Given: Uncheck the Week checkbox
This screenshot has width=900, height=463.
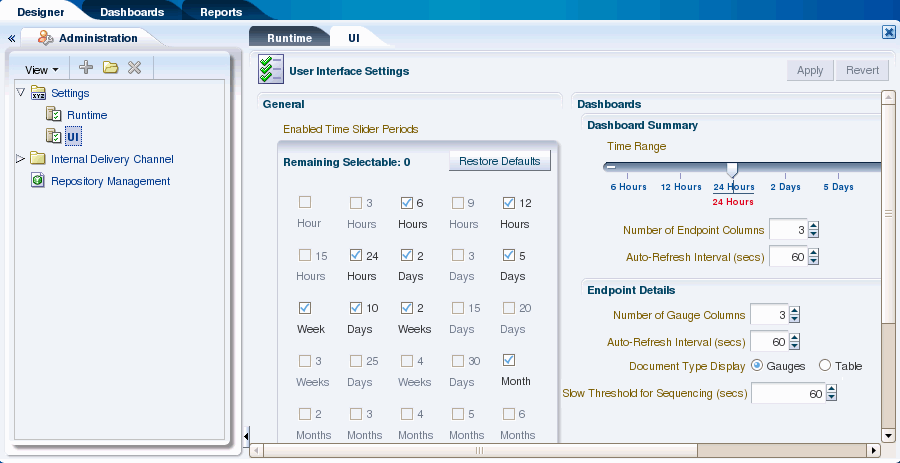Looking at the screenshot, I should (x=305, y=308).
